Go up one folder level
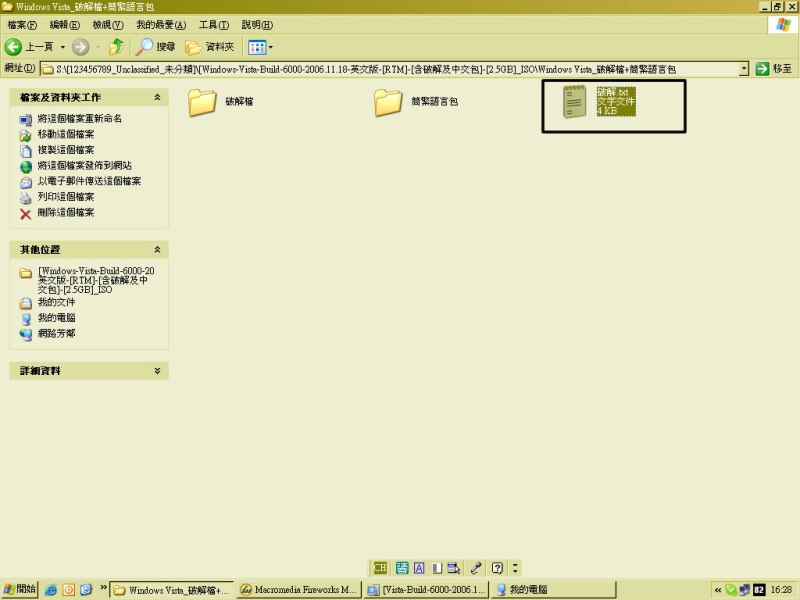 pos(116,47)
